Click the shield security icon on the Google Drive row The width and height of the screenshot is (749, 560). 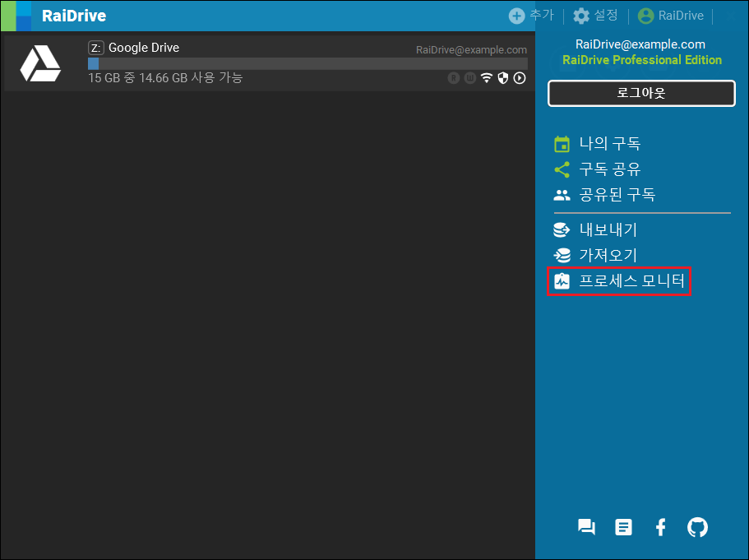[502, 78]
